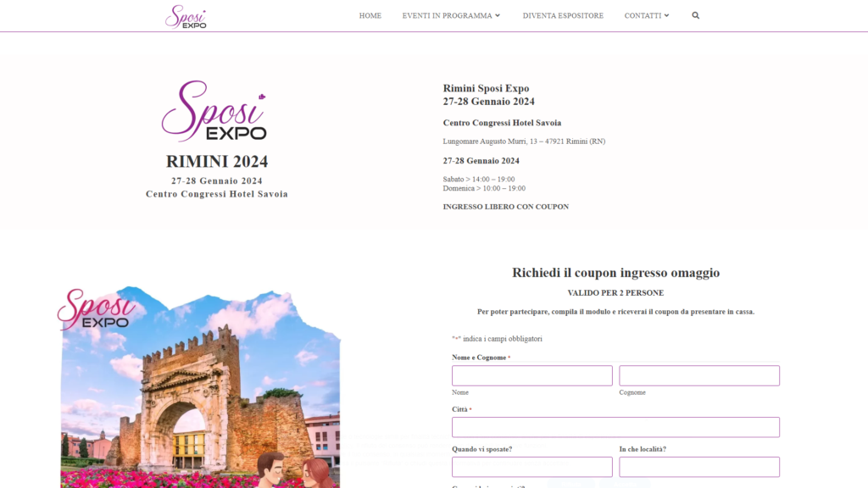Click the Domenica 10:00 – 19:00 opening hours
The image size is (868, 488).
click(484, 188)
